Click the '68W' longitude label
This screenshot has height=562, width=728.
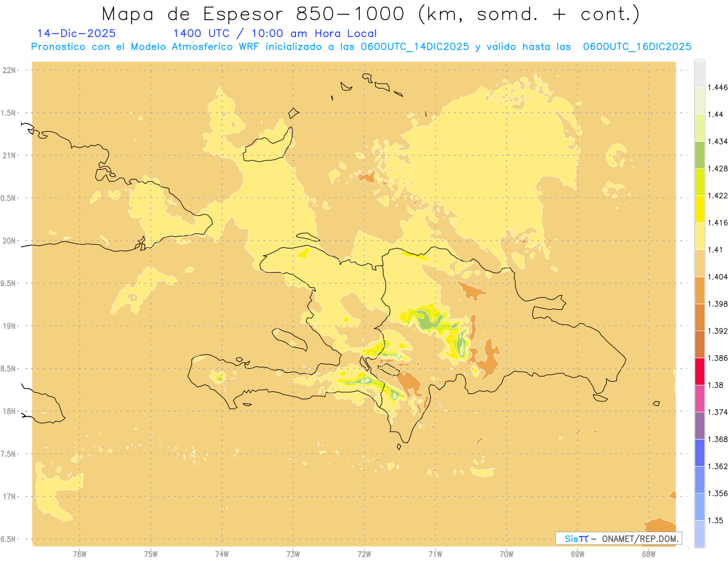coord(649,554)
